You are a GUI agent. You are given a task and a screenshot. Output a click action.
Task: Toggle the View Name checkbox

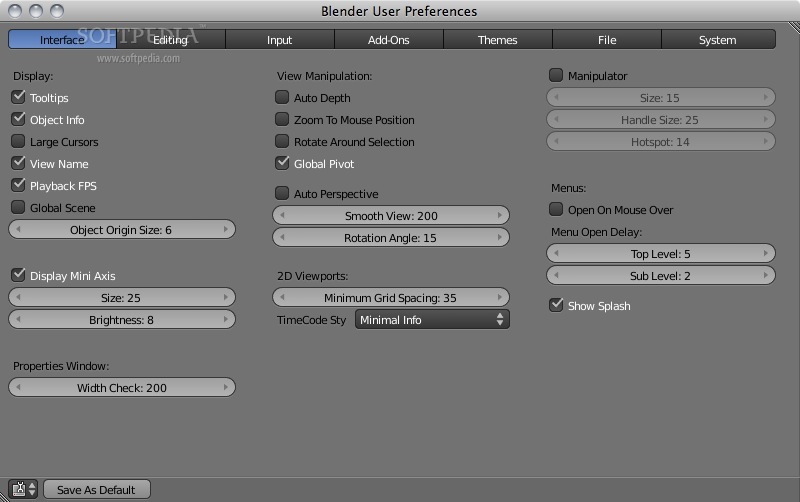tap(18, 163)
